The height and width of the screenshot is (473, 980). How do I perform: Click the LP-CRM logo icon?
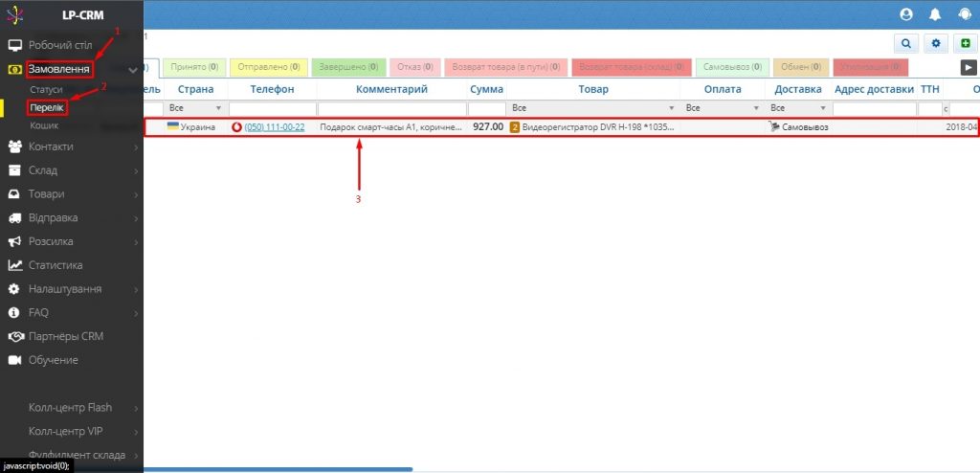tap(15, 14)
